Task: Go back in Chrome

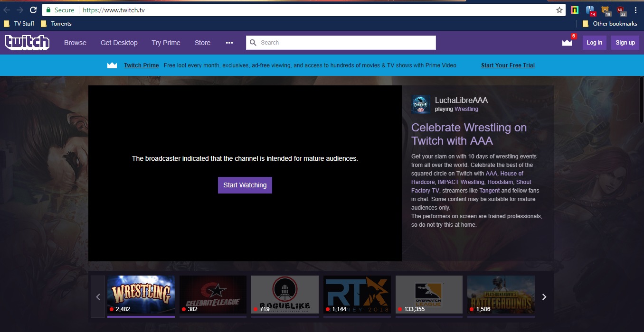Action: pyautogui.click(x=7, y=10)
